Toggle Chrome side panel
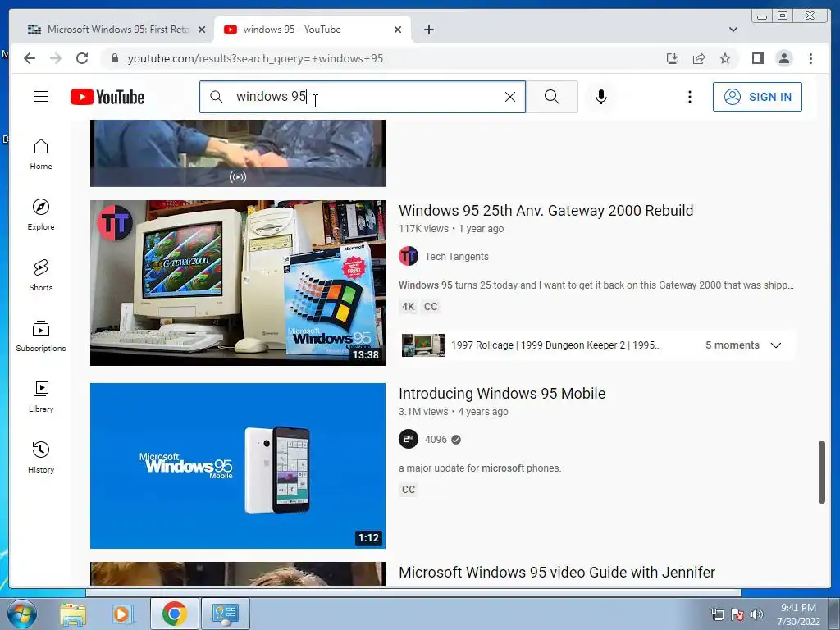840x630 pixels. tap(757, 58)
